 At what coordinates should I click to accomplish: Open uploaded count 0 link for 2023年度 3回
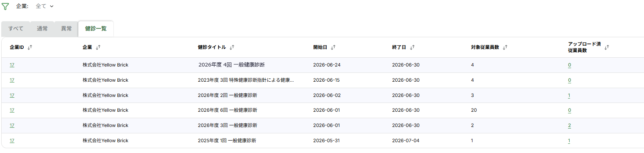click(x=570, y=80)
